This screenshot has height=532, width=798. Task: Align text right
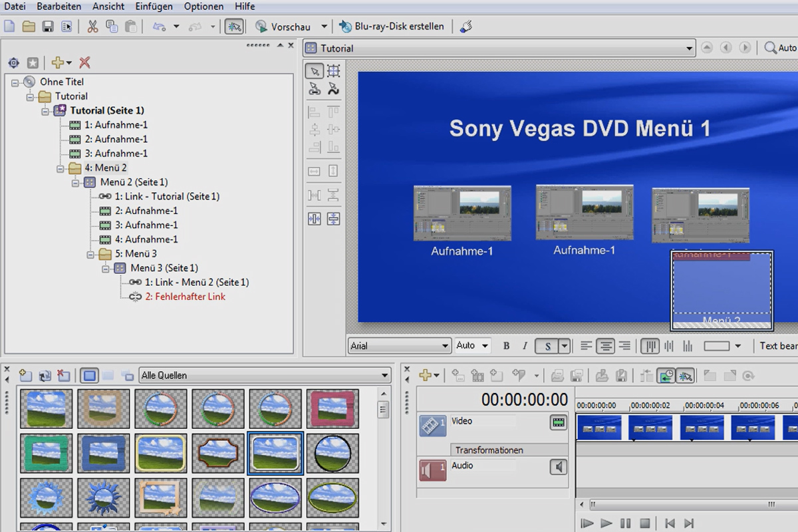[624, 346]
